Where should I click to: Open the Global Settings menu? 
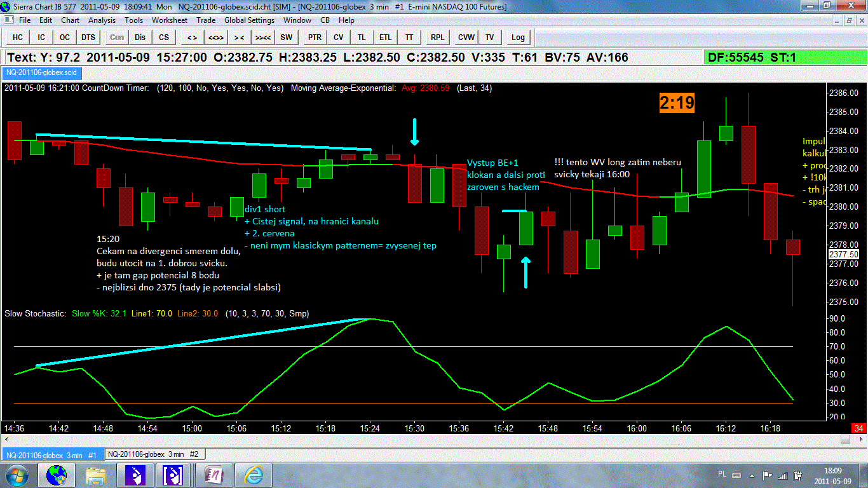tap(250, 20)
